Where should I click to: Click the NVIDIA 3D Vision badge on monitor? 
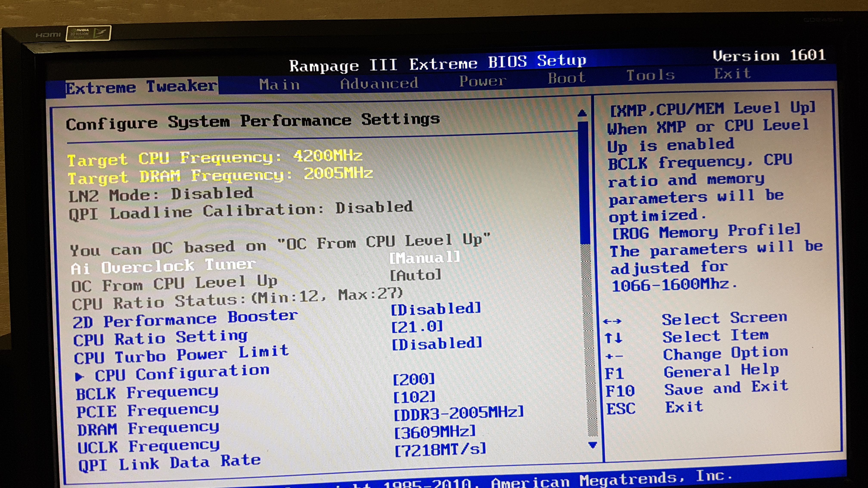click(x=88, y=33)
